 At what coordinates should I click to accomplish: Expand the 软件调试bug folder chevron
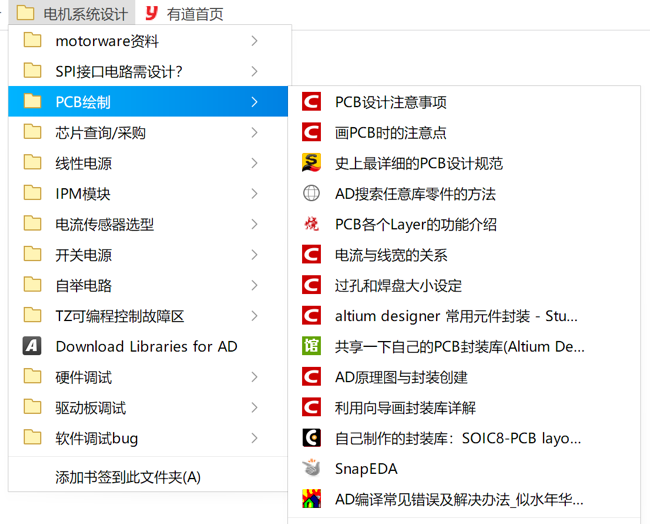pyautogui.click(x=255, y=438)
